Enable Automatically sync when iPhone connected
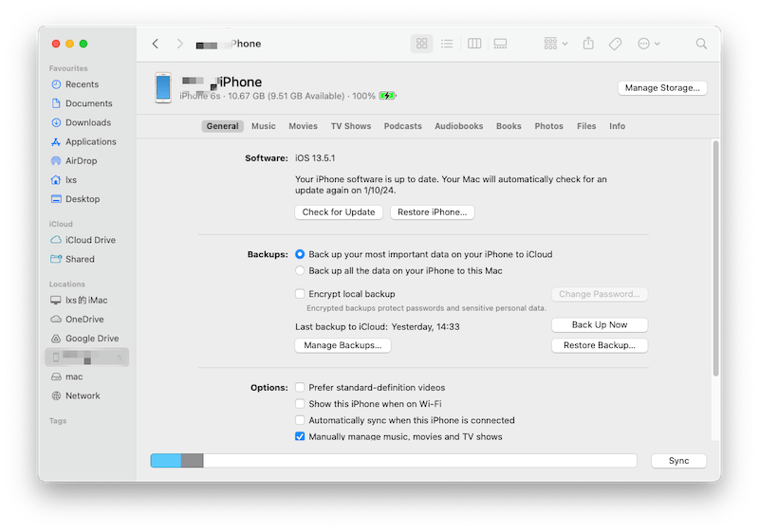This screenshot has height=532, width=759. coord(300,420)
